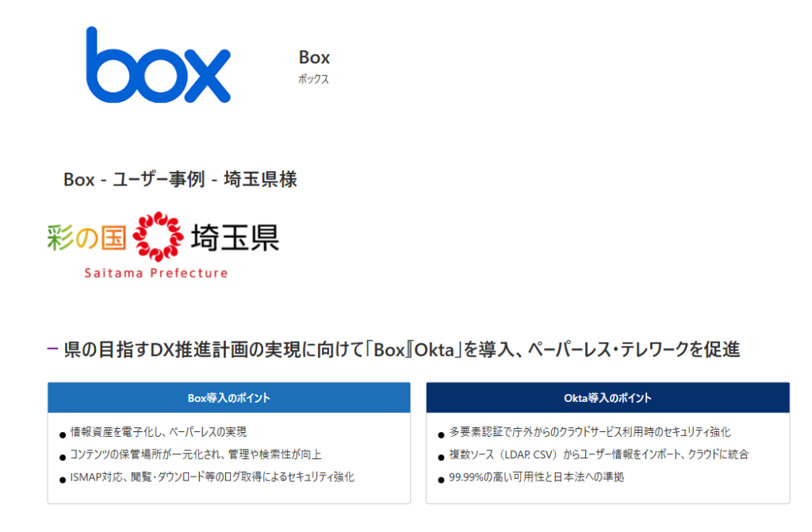This screenshot has height=532, width=812.
Task: Click the bullet for 多要素認証 item
Action: (x=441, y=434)
